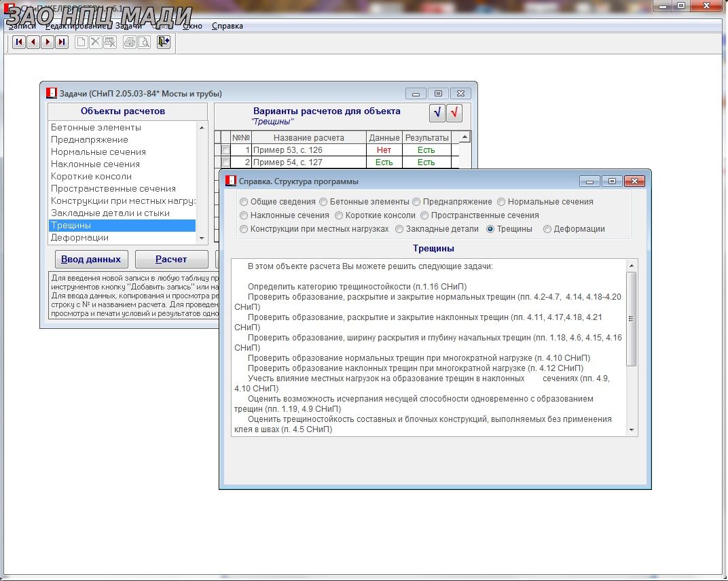The image size is (728, 581).
Task: Click down arrow of Объекты расчетов list
Action: click(x=202, y=239)
